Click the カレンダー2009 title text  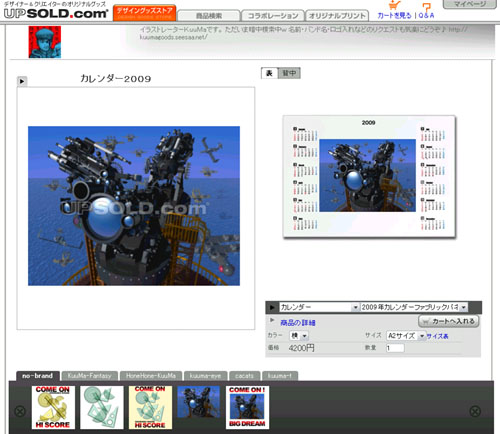pyautogui.click(x=116, y=79)
